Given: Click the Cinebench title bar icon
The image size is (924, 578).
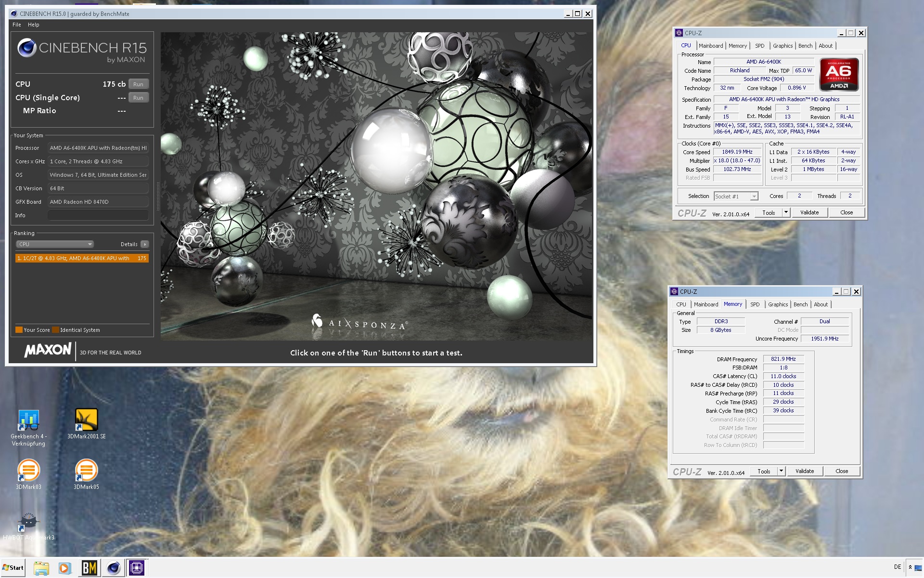Looking at the screenshot, I should click(14, 13).
